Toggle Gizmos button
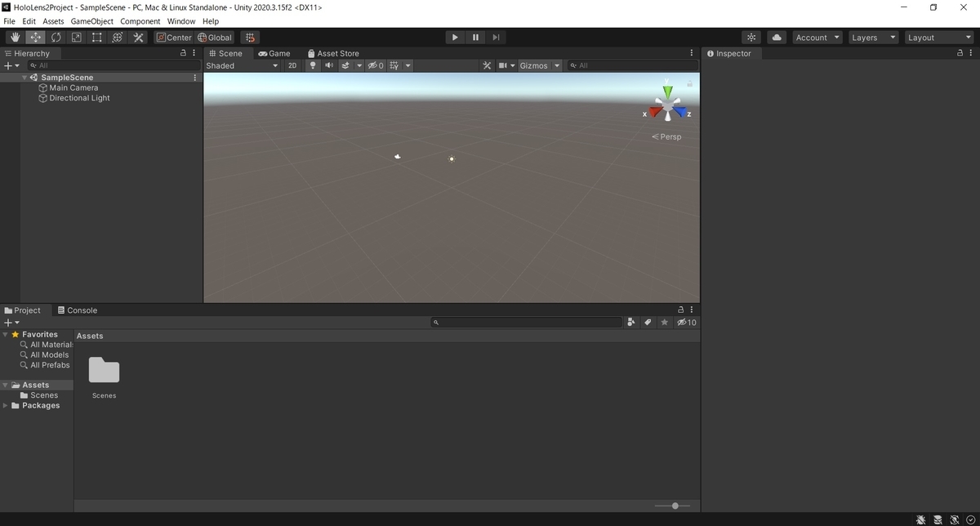The image size is (980, 526). point(534,65)
